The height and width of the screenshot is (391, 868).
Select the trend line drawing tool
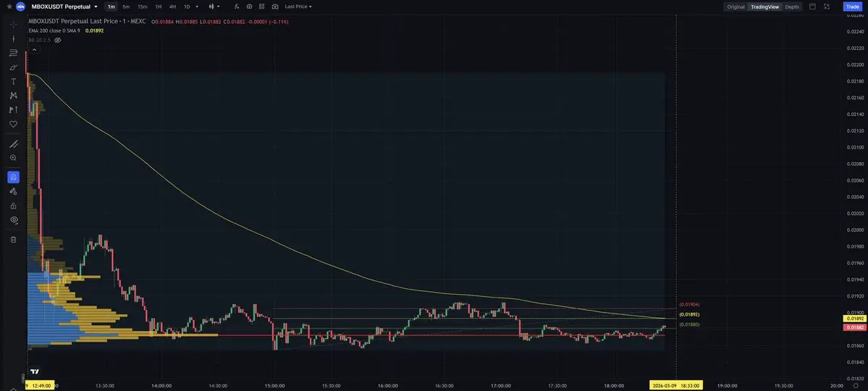coord(13,39)
